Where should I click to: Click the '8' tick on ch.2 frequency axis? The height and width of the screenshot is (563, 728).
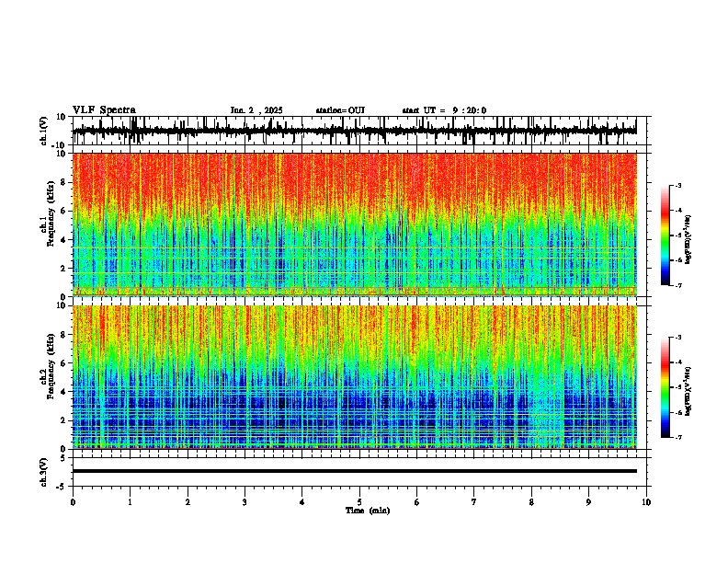(x=63, y=335)
